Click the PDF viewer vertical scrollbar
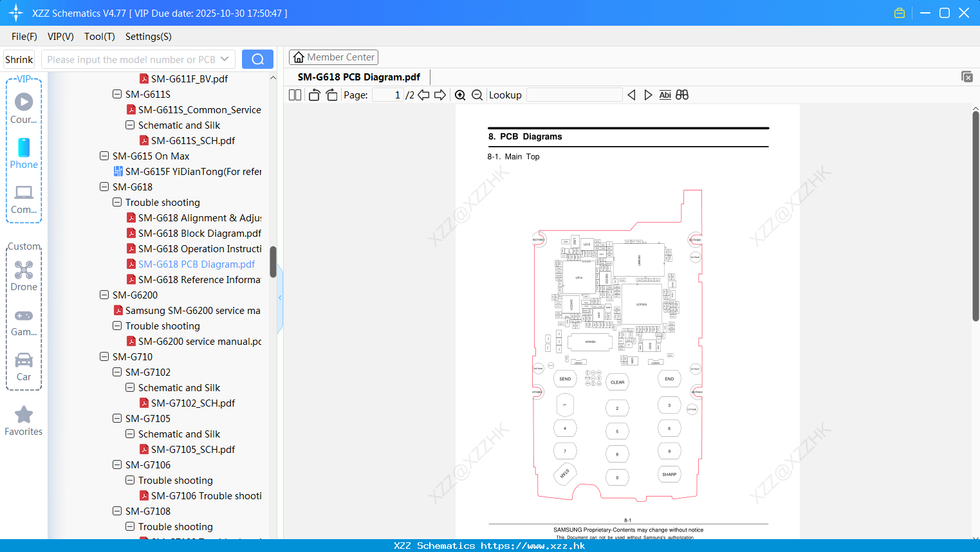Image resolution: width=980 pixels, height=552 pixels. pos(975,216)
